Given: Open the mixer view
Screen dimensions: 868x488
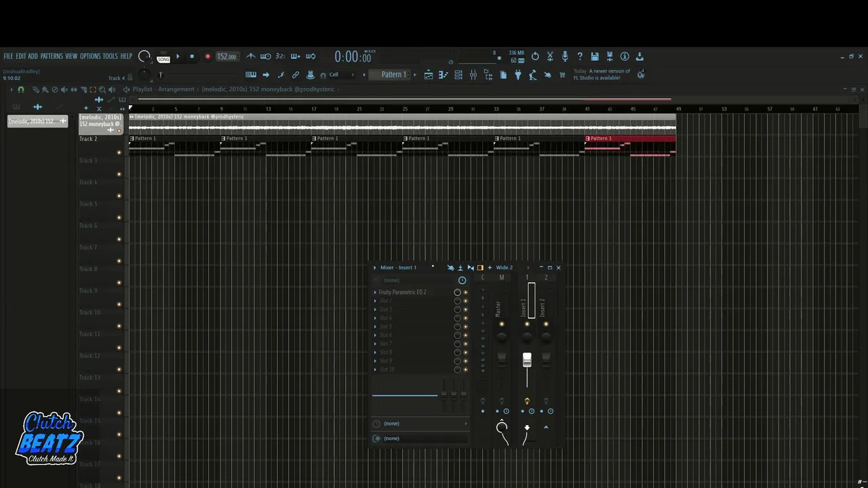Looking at the screenshot, I should pos(473,75).
